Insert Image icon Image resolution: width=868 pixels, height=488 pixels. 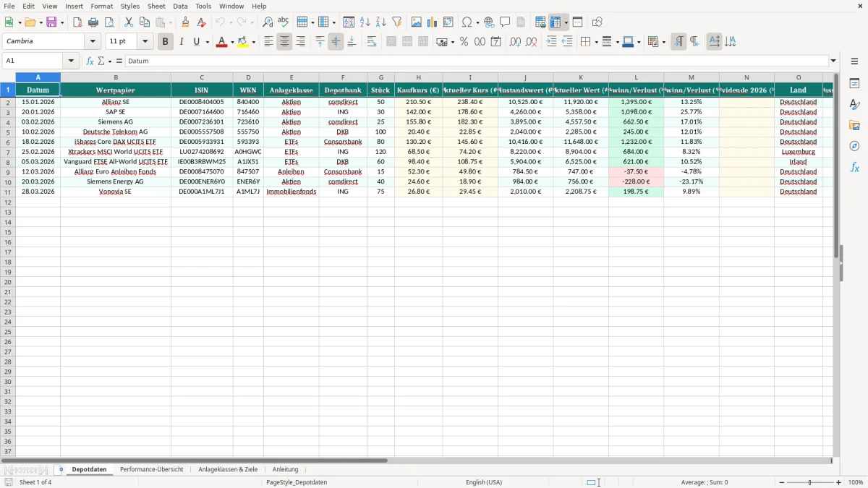[x=417, y=22]
